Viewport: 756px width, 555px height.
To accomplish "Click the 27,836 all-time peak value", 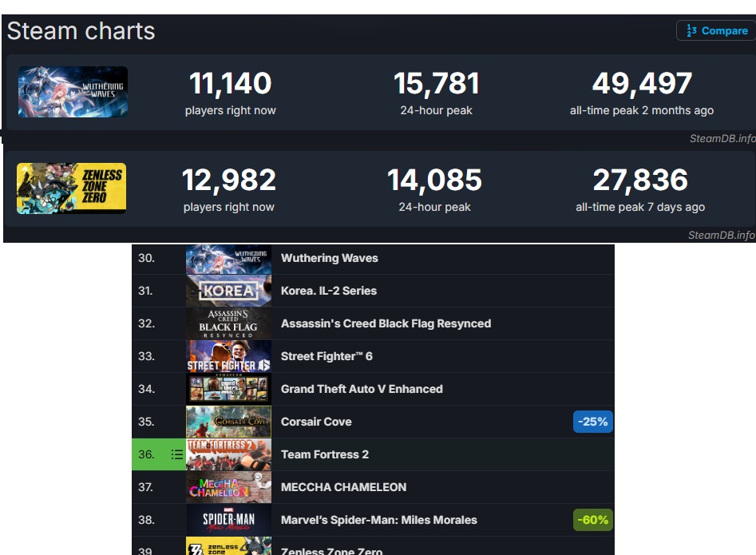I will 640,180.
